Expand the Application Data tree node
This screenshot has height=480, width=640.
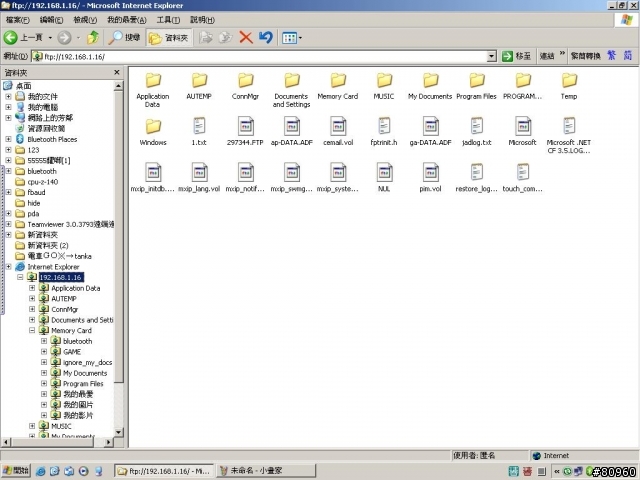pos(32,288)
